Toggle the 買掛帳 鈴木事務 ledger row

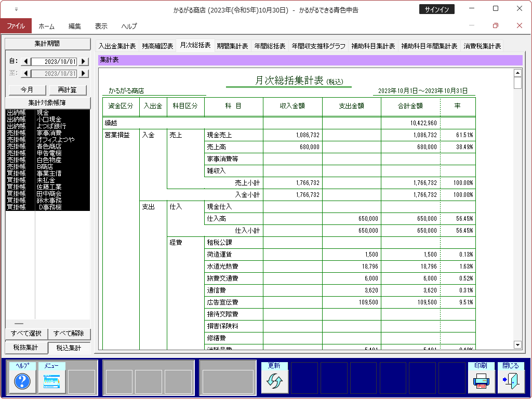click(x=48, y=201)
